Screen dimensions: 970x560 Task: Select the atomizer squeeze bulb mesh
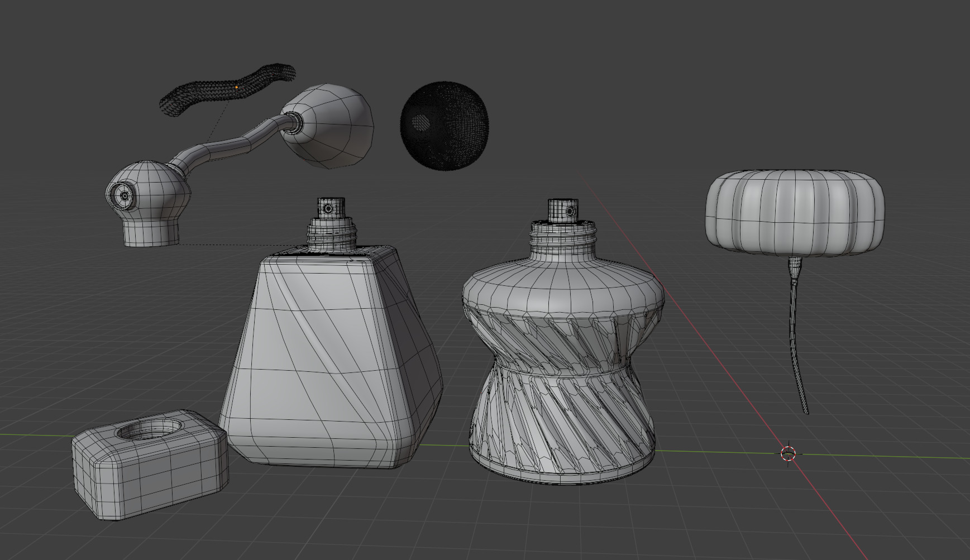coord(327,126)
